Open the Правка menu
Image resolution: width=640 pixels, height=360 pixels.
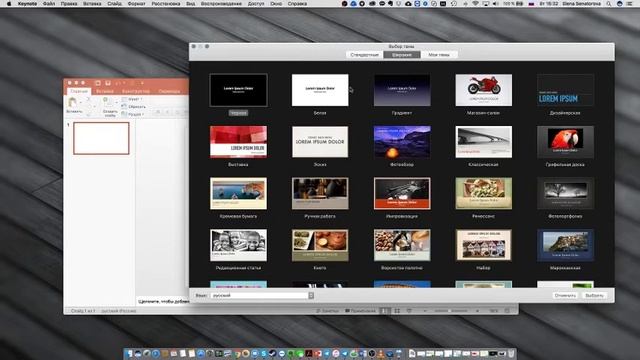[69, 3]
